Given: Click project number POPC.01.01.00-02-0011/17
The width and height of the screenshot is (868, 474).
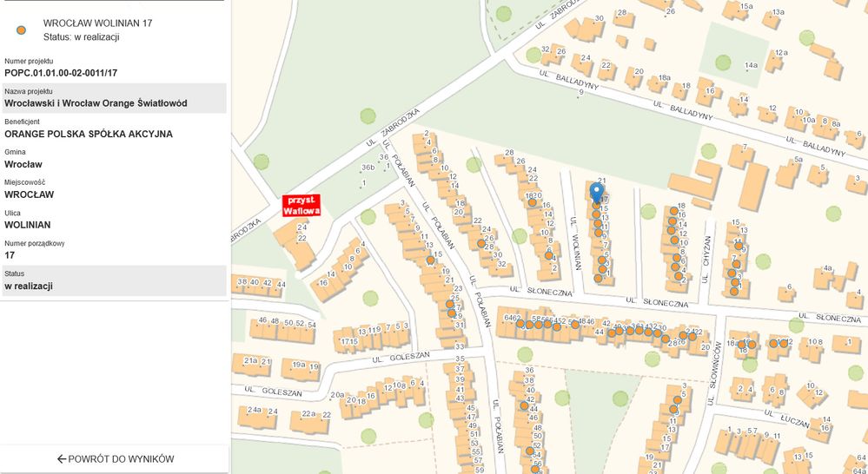Looking at the screenshot, I should pyautogui.click(x=61, y=73).
